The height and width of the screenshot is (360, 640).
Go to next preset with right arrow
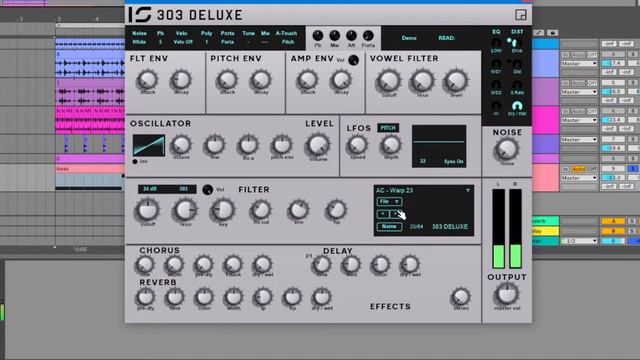click(x=396, y=214)
